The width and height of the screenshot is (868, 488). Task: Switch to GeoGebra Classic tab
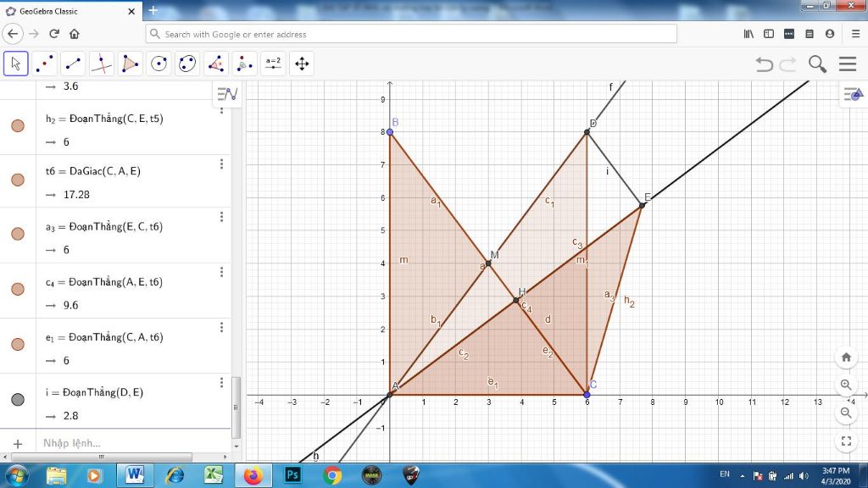pos(71,11)
